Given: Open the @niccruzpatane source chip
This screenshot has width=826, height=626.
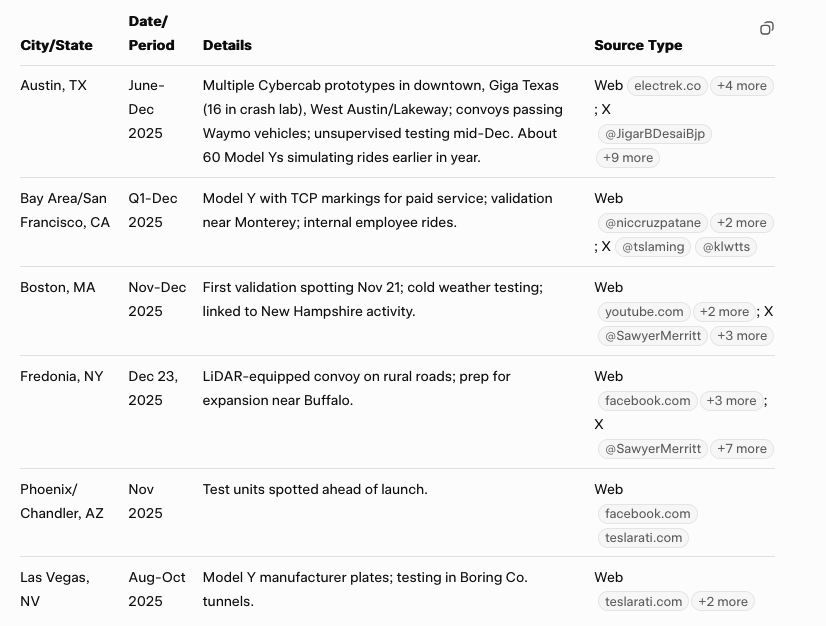Looking at the screenshot, I should (653, 223).
